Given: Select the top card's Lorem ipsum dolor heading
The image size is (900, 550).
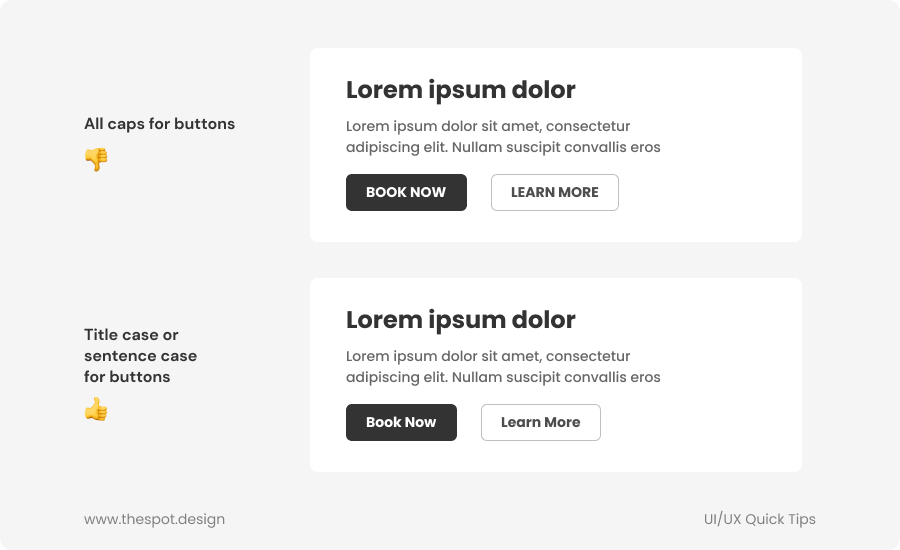Looking at the screenshot, I should 460,90.
